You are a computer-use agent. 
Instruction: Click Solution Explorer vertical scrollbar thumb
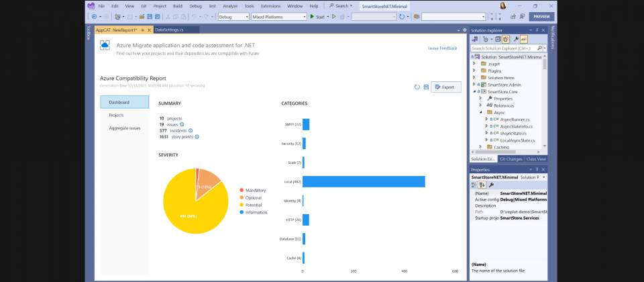tap(545, 64)
